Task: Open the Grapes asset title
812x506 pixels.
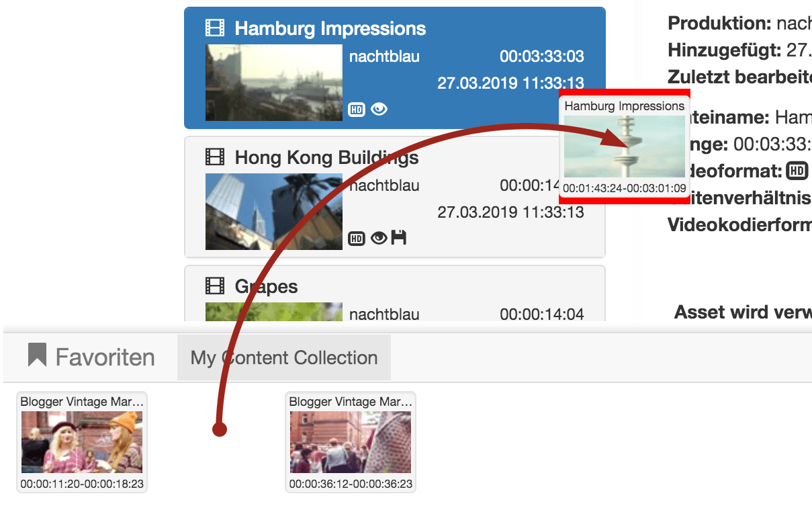Action: click(x=267, y=287)
